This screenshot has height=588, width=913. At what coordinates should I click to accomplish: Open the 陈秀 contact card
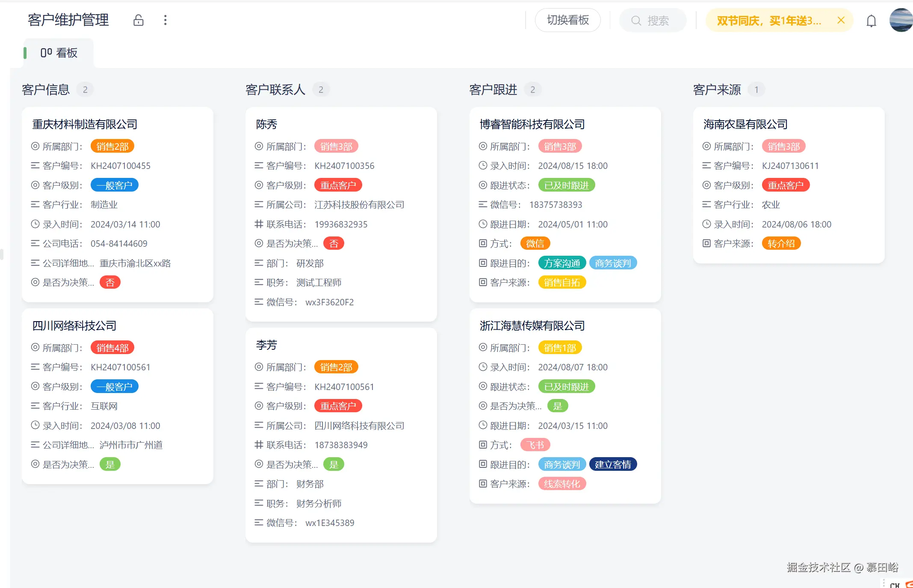pos(266,124)
